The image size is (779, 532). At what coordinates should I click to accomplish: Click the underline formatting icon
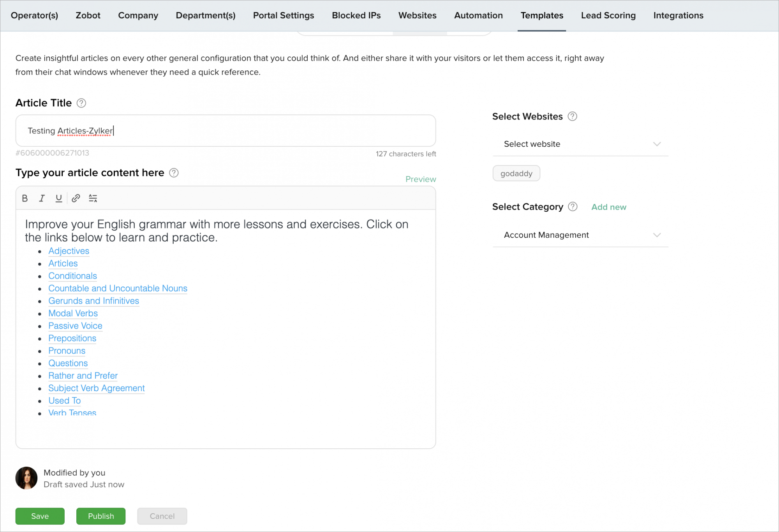58,198
